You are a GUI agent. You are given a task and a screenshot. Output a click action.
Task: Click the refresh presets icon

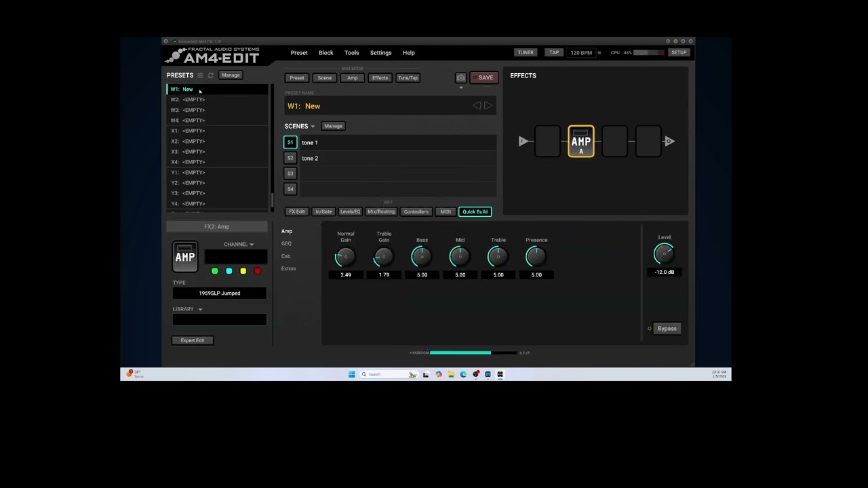210,75
